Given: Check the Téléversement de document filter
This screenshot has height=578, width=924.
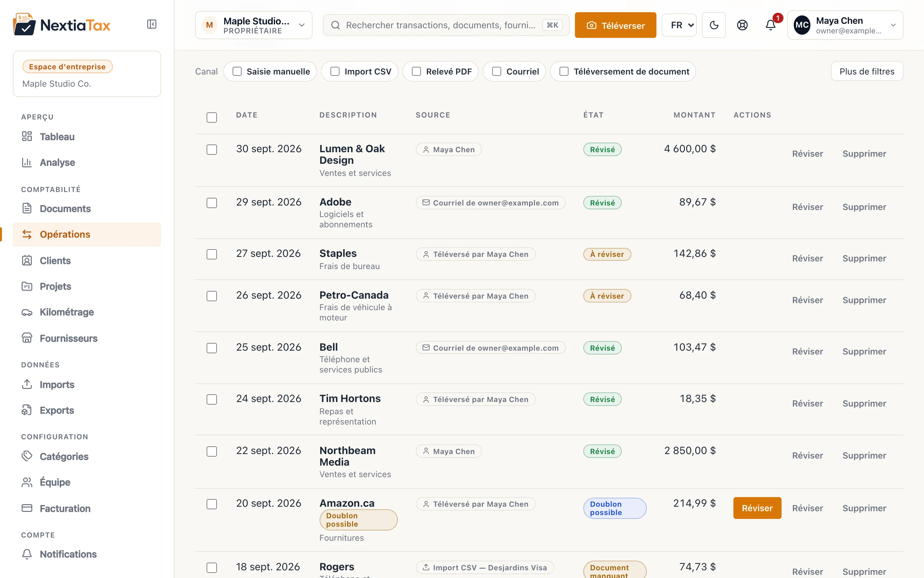Looking at the screenshot, I should click(x=564, y=72).
